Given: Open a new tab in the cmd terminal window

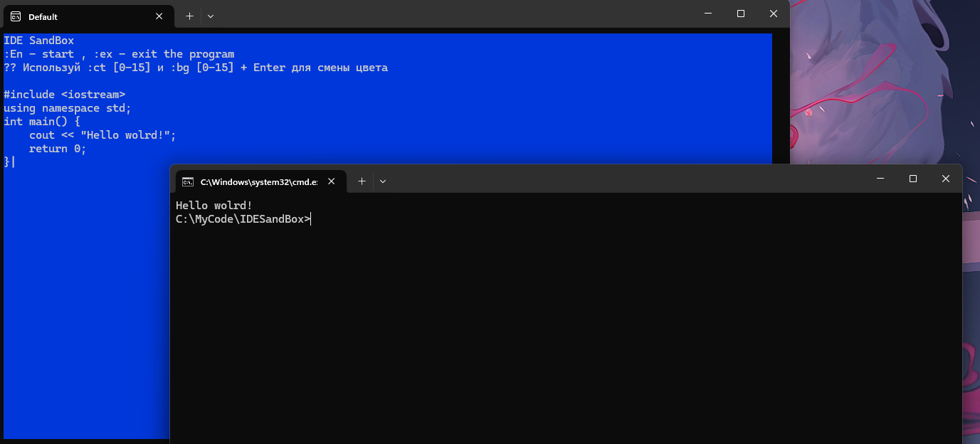Looking at the screenshot, I should pyautogui.click(x=362, y=181).
